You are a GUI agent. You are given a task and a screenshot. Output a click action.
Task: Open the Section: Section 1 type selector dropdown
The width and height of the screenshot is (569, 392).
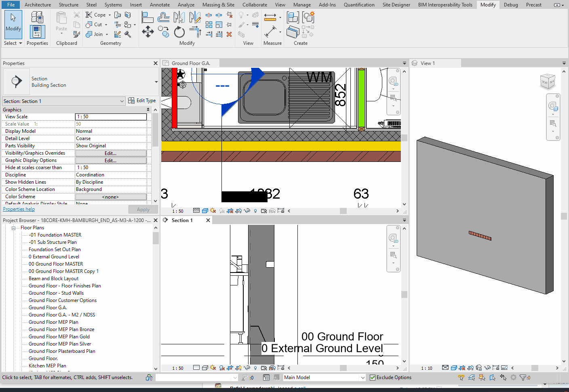point(121,101)
